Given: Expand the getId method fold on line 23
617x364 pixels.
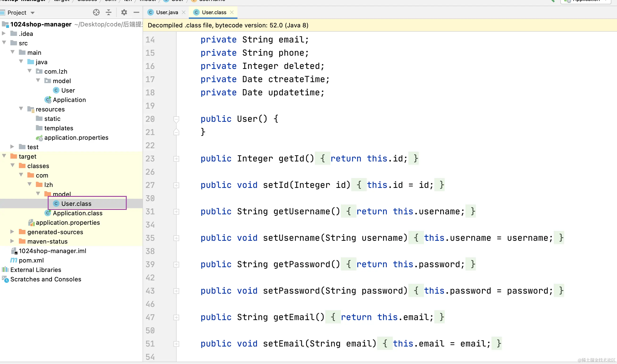Looking at the screenshot, I should coord(176,159).
